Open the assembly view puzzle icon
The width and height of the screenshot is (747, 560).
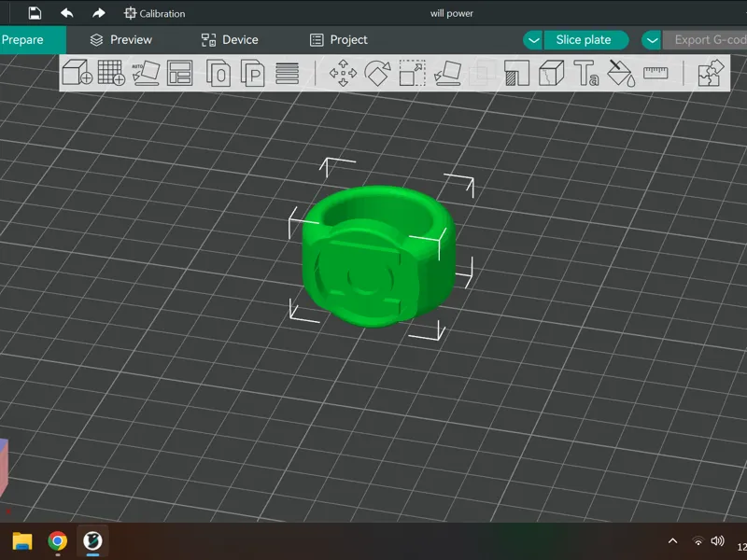(x=712, y=73)
